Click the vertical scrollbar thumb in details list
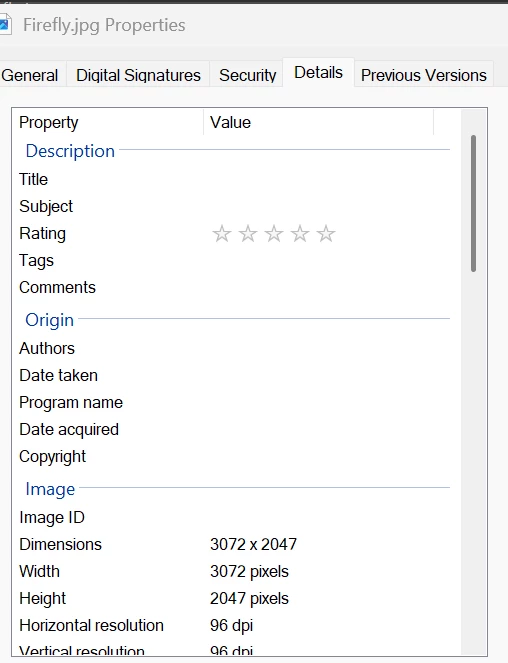This screenshot has width=508, height=663. click(x=473, y=203)
